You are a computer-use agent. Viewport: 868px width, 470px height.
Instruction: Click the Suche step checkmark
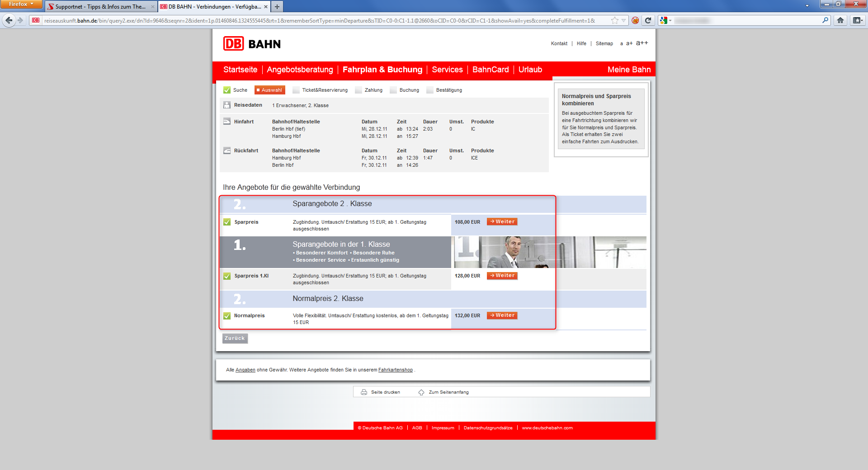point(227,90)
